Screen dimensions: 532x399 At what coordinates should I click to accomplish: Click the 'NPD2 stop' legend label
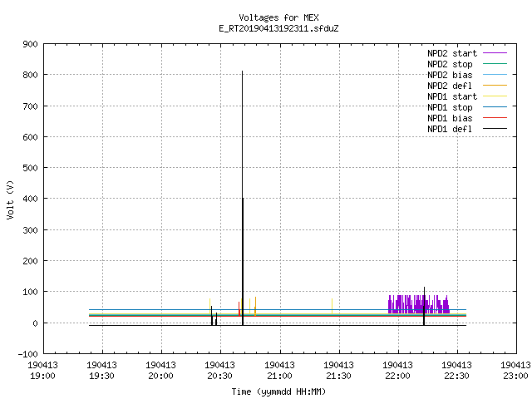[x=450, y=64]
